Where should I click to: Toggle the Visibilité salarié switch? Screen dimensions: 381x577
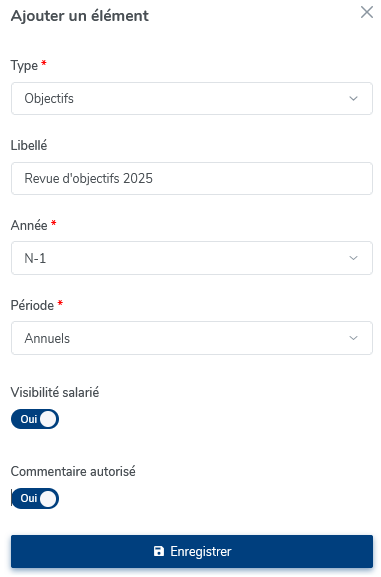tap(35, 419)
